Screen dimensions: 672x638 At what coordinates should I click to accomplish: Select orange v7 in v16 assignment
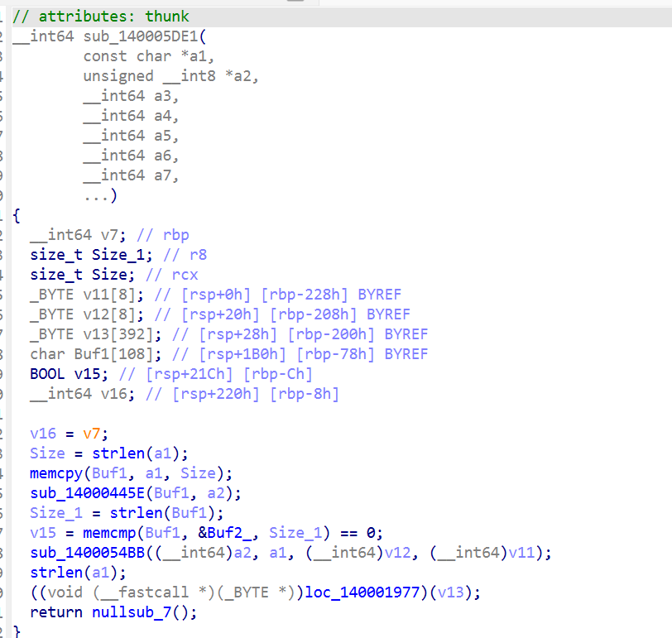point(92,434)
